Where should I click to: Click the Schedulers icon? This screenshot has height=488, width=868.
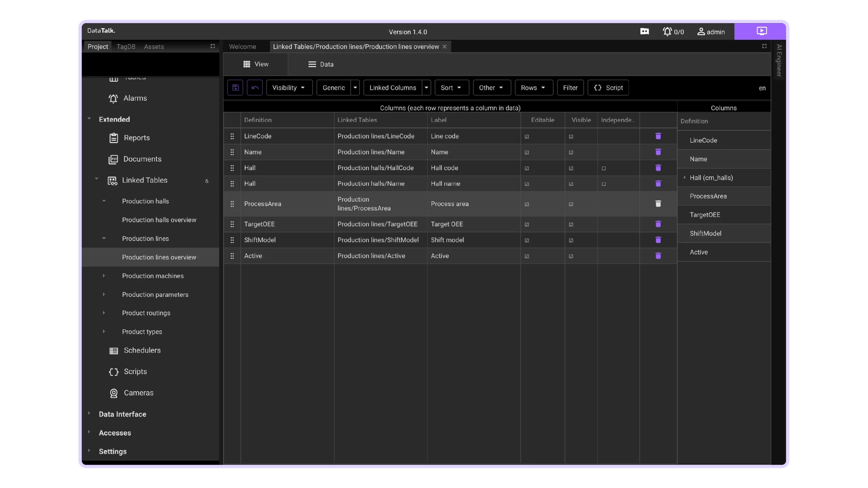(x=114, y=351)
